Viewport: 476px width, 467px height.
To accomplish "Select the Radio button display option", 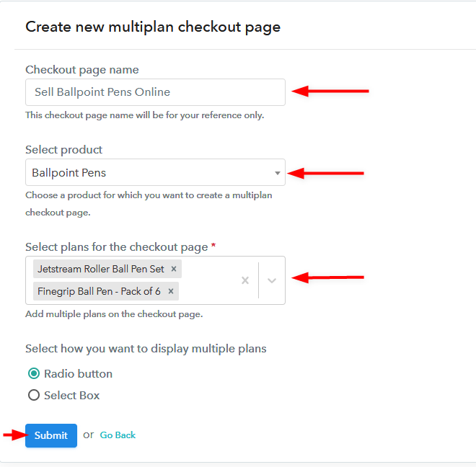I will pos(34,373).
